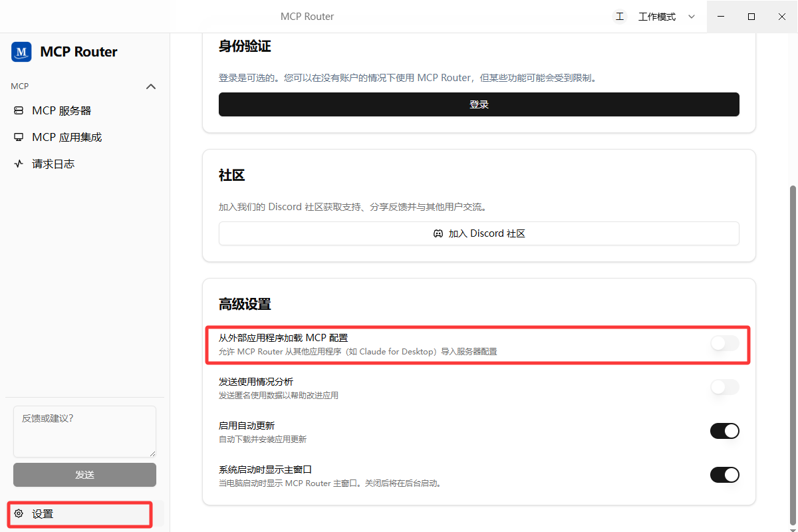The image size is (798, 532).
Task: Click the black 登录 button
Action: (x=479, y=104)
